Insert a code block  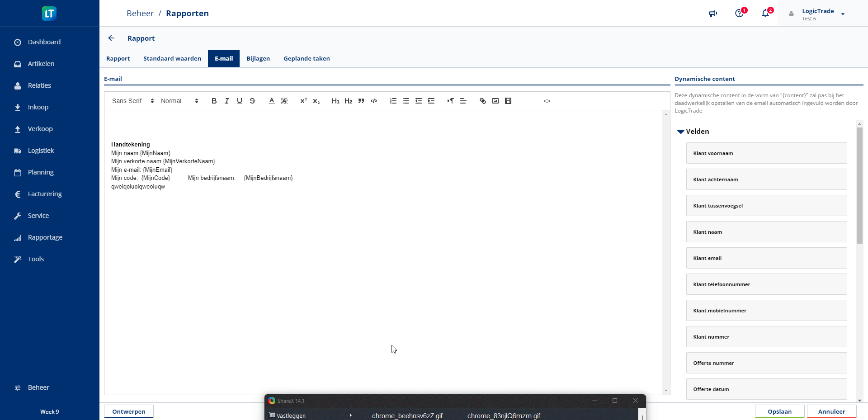pyautogui.click(x=373, y=101)
